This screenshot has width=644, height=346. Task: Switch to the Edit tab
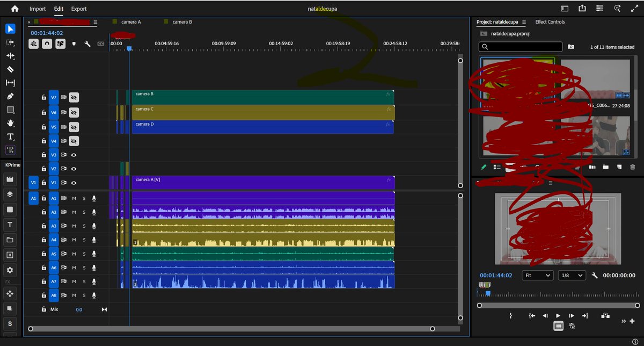click(58, 9)
